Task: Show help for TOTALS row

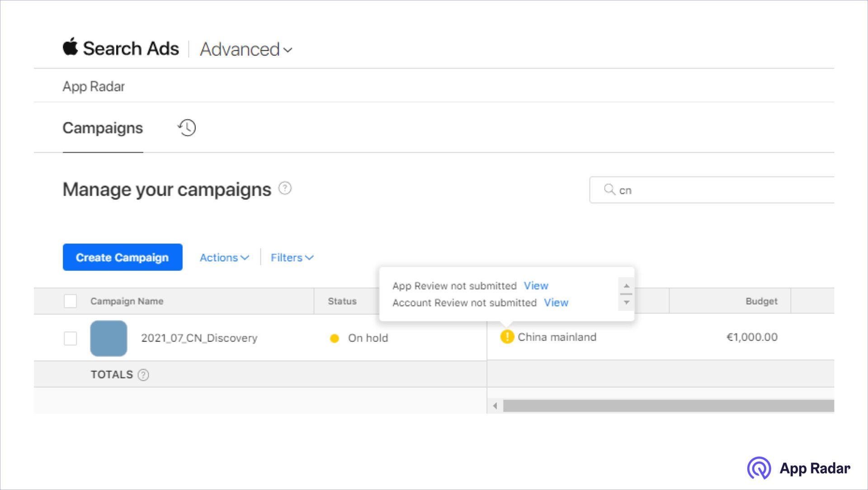Action: coord(143,375)
